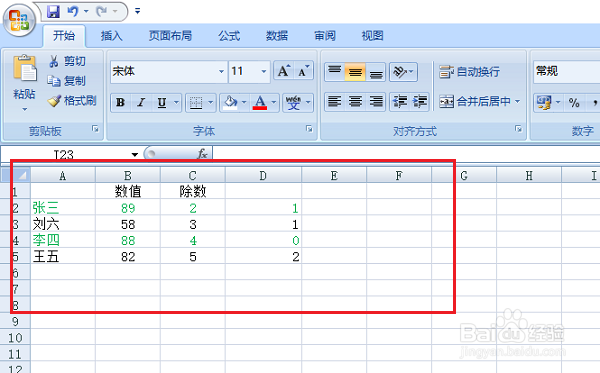The image size is (600, 373).
Task: Increase cell indent
Action: click(x=420, y=102)
